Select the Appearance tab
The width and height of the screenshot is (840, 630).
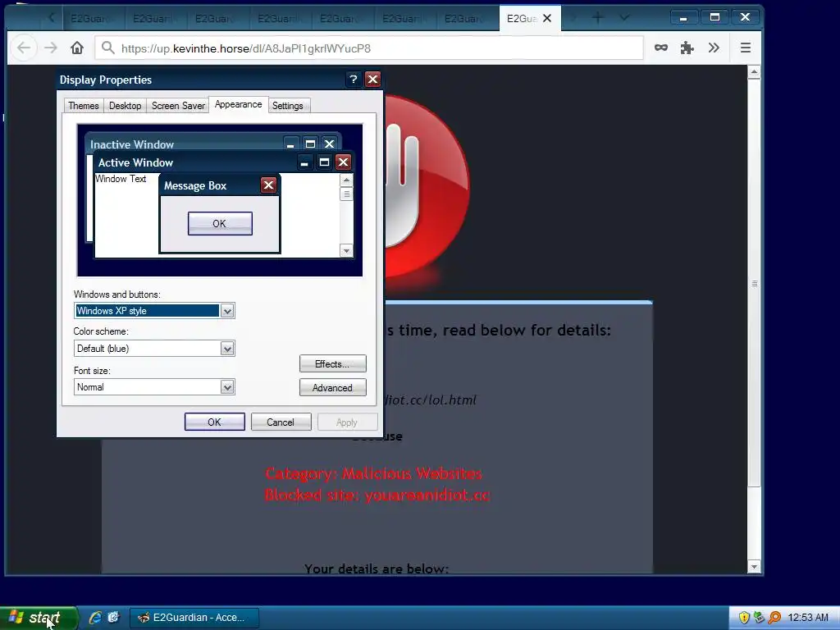coord(239,104)
